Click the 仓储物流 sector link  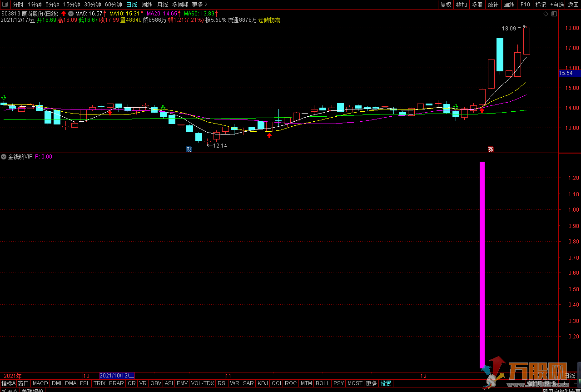pyautogui.click(x=269, y=20)
